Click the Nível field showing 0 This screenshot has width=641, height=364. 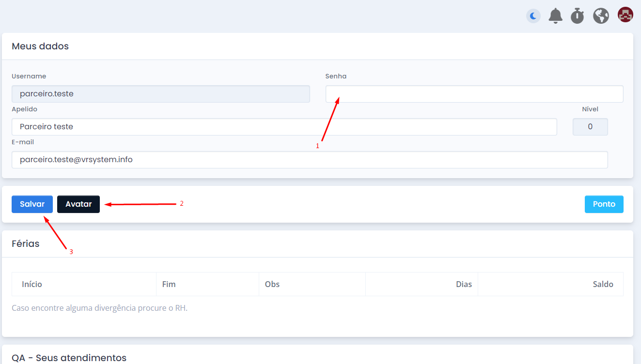[590, 127]
